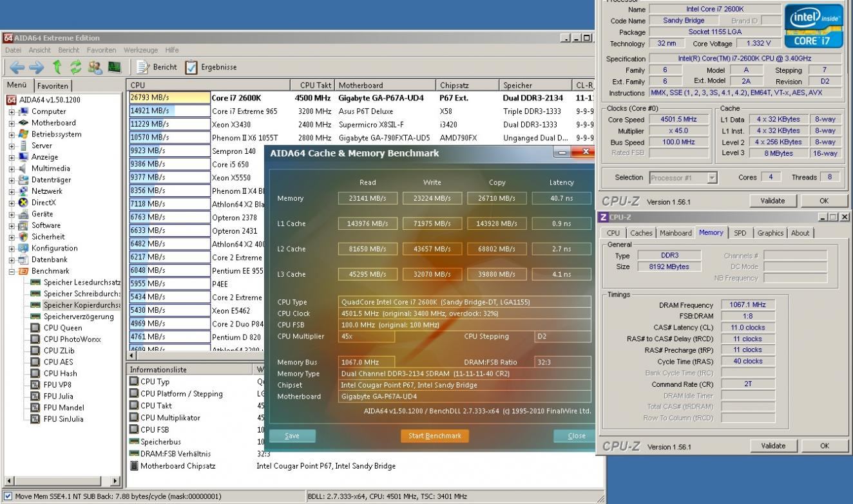Screen dimensions: 853x504
Task: Click the Memory Read 23141 MB/s field
Action: pos(367,198)
